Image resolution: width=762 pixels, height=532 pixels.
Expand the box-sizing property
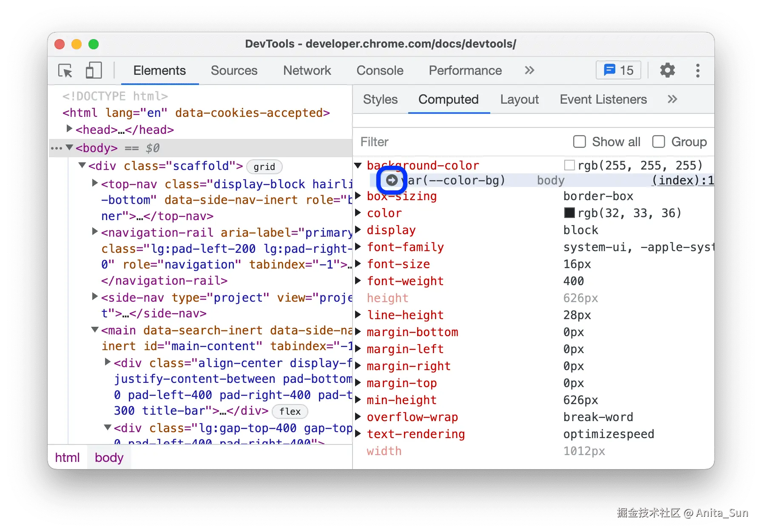(x=358, y=196)
